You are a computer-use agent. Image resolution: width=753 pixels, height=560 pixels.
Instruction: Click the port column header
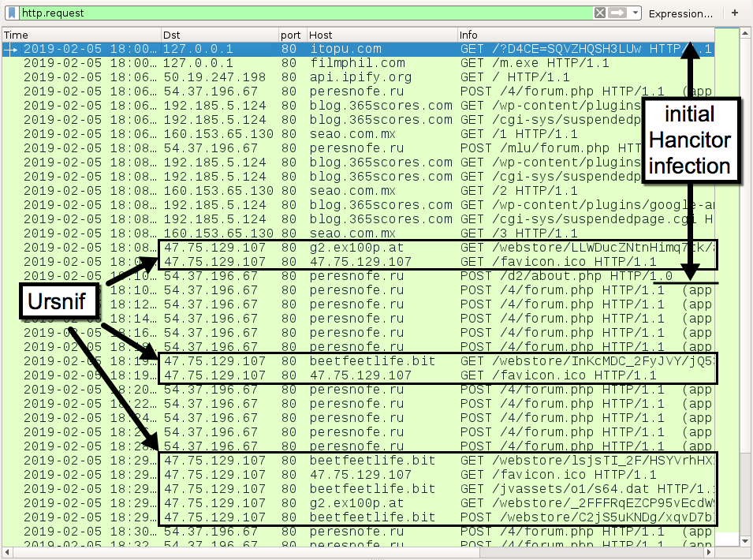click(292, 35)
